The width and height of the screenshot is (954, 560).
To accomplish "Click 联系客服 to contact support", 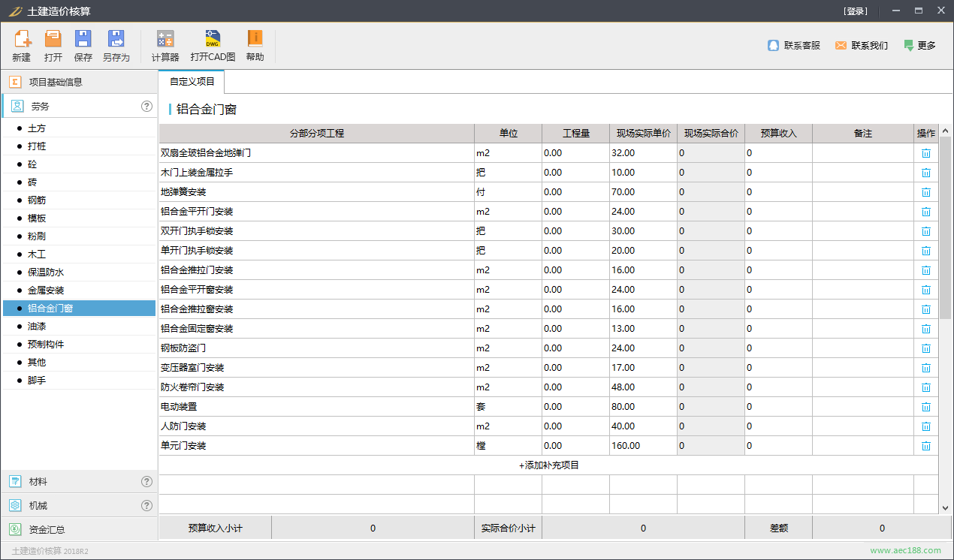I will click(x=794, y=46).
